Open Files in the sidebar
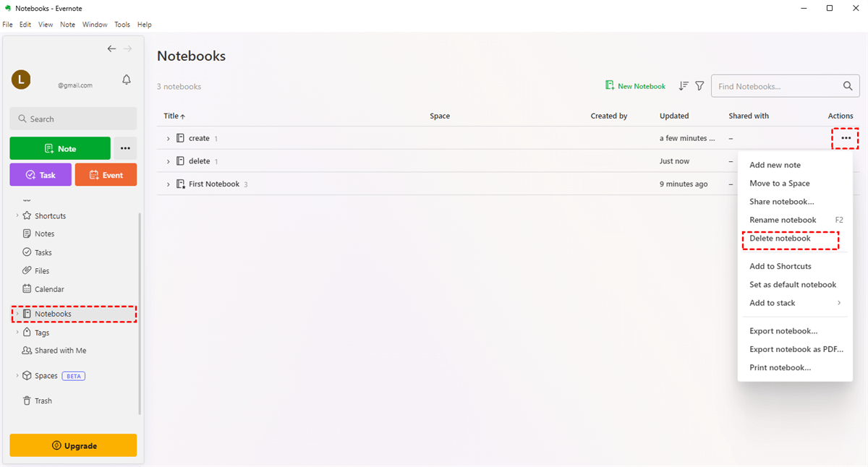 (41, 271)
